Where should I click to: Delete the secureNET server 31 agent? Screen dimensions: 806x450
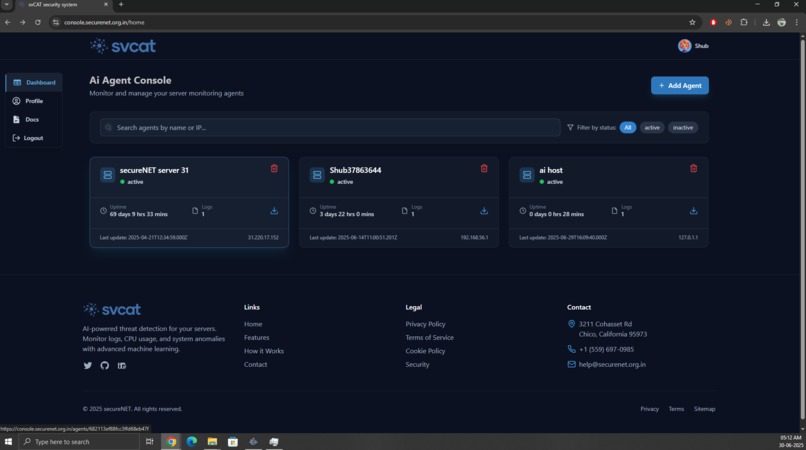[274, 169]
